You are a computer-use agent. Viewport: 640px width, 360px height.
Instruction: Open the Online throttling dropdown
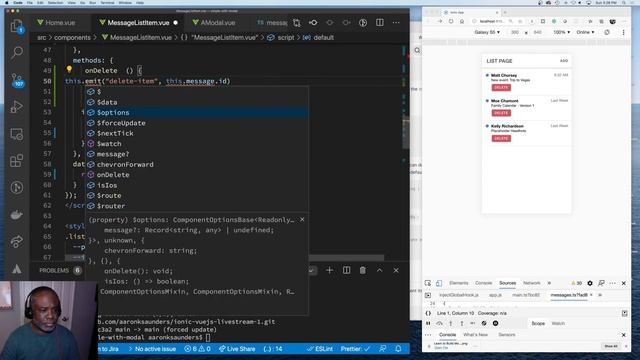tap(585, 32)
